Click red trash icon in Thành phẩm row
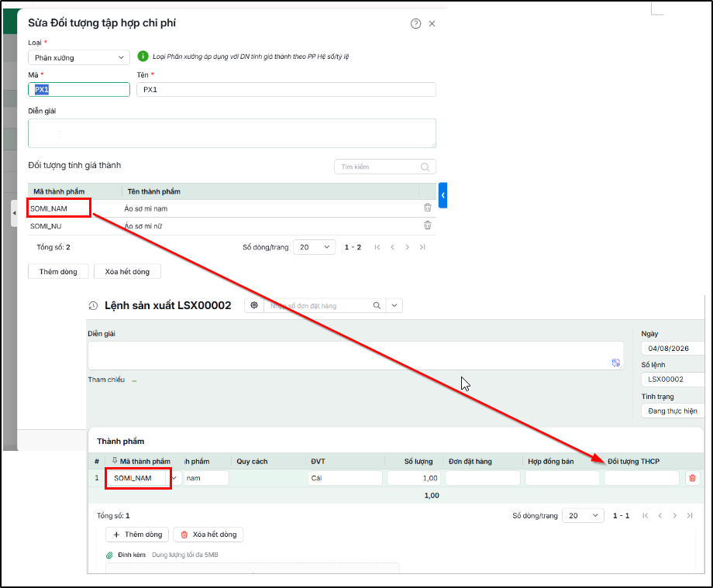The image size is (713, 588). (692, 478)
